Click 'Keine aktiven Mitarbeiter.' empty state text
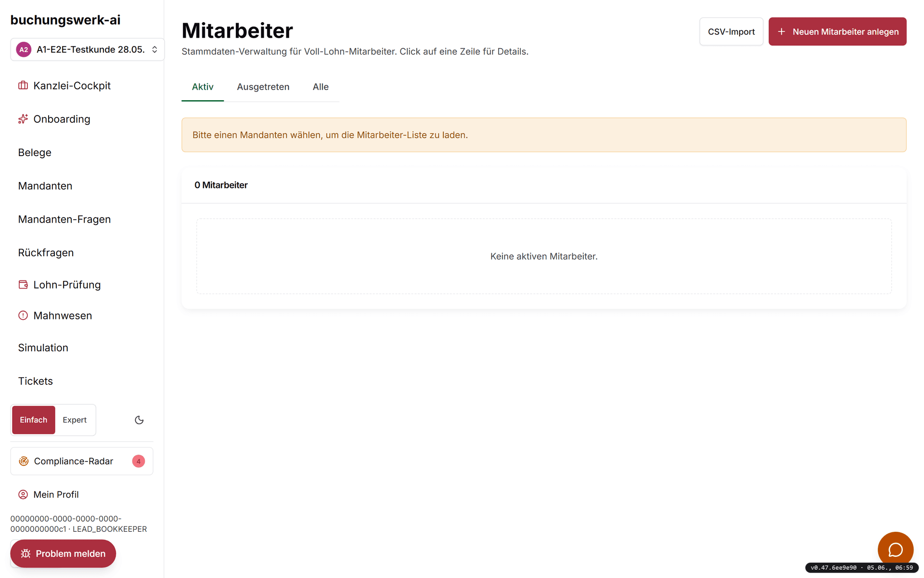The image size is (924, 578). [x=544, y=256]
